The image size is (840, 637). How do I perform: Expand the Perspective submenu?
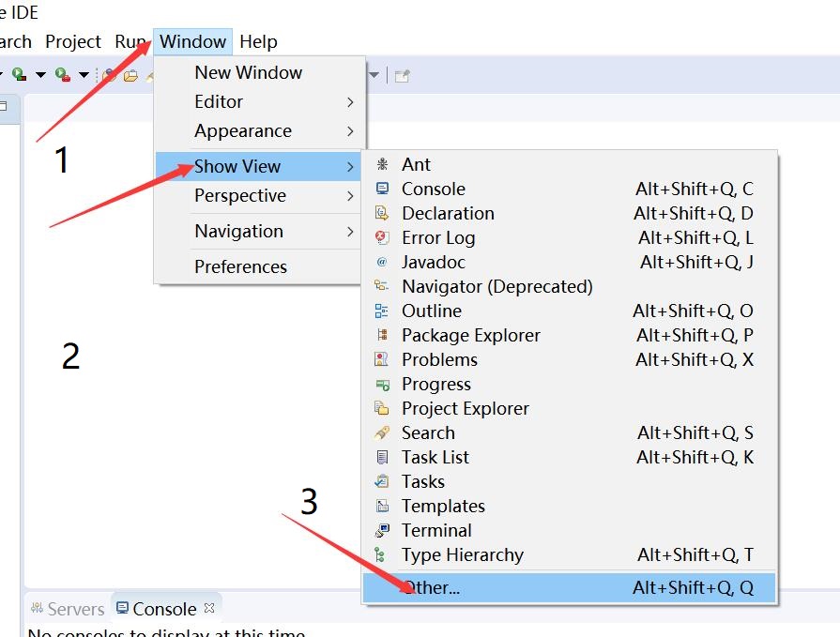(x=259, y=196)
